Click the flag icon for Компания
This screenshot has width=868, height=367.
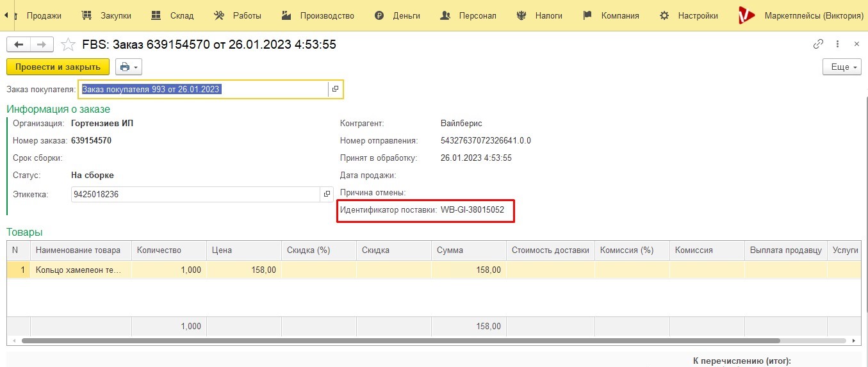point(587,15)
